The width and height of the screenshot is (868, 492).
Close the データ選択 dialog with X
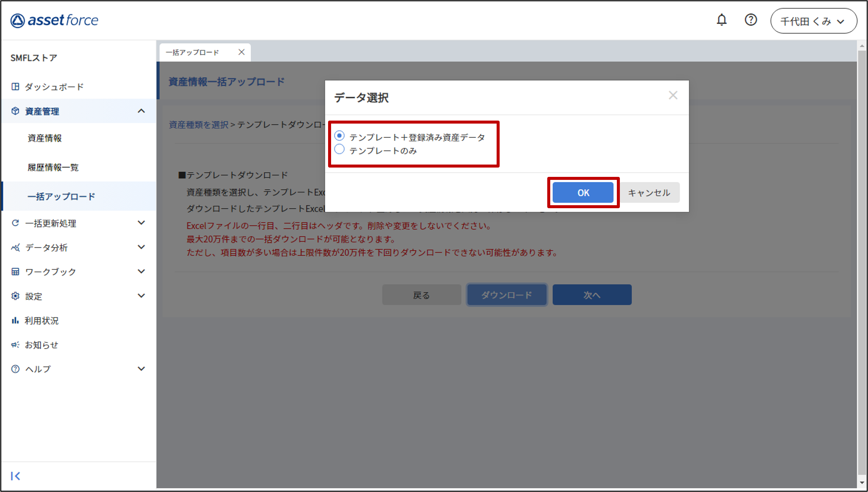(x=673, y=95)
